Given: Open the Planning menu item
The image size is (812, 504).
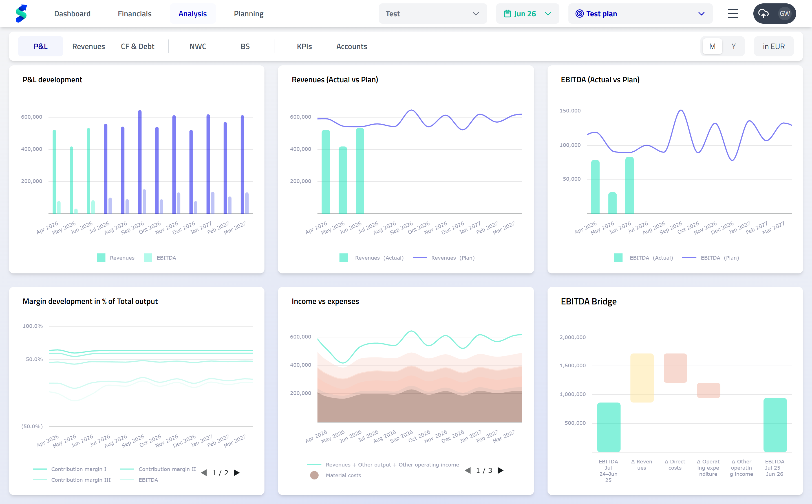Looking at the screenshot, I should pyautogui.click(x=248, y=14).
